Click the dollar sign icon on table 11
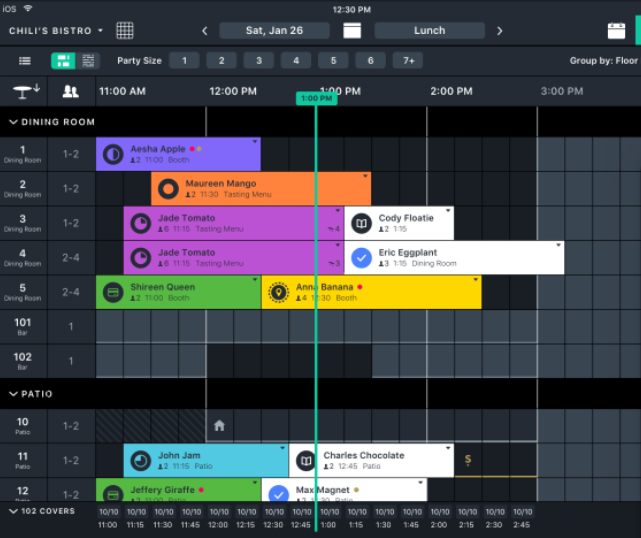The height and width of the screenshot is (538, 641). (468, 460)
